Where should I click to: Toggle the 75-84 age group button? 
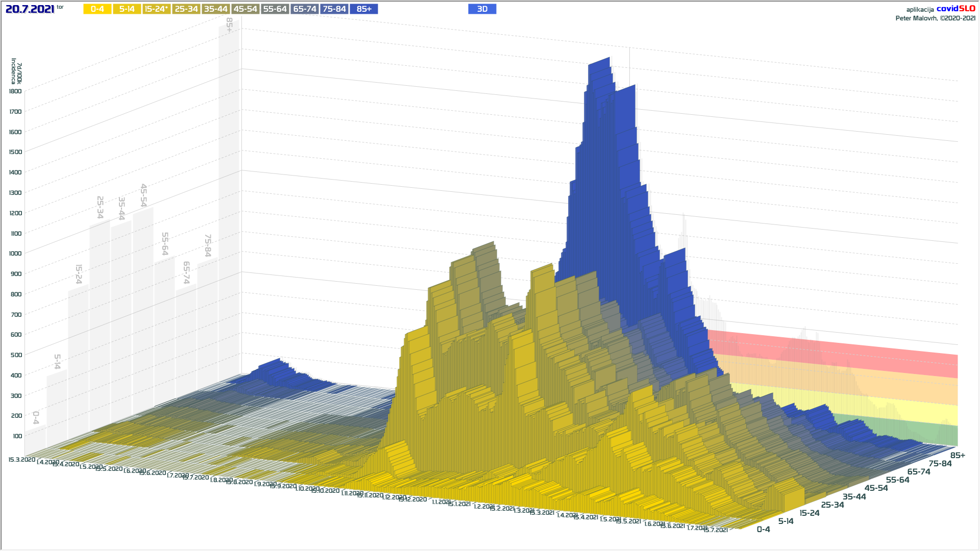[334, 9]
